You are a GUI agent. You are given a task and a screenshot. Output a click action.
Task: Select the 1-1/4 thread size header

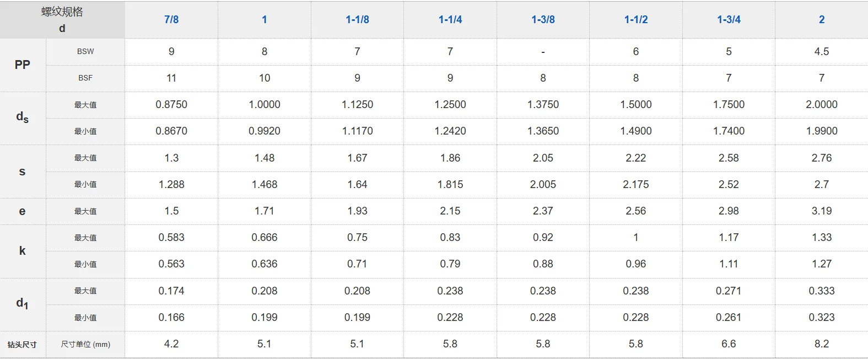450,20
